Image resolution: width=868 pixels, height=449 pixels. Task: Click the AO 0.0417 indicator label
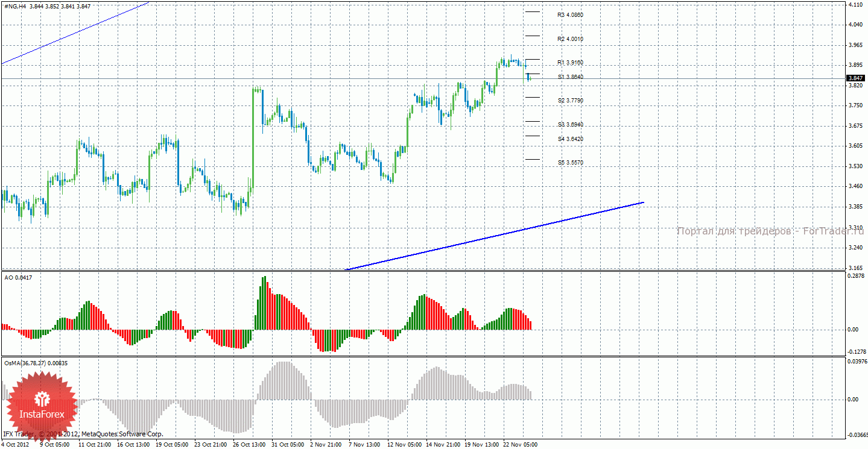click(19, 277)
